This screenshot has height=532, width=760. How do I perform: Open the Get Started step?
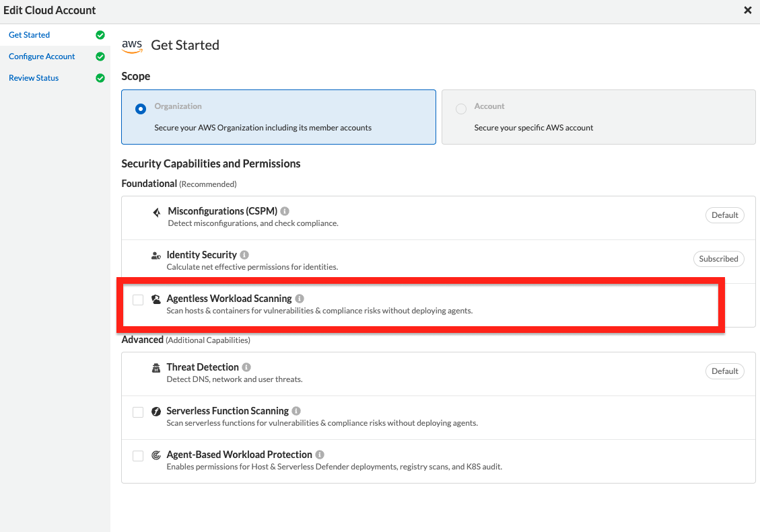pyautogui.click(x=30, y=35)
